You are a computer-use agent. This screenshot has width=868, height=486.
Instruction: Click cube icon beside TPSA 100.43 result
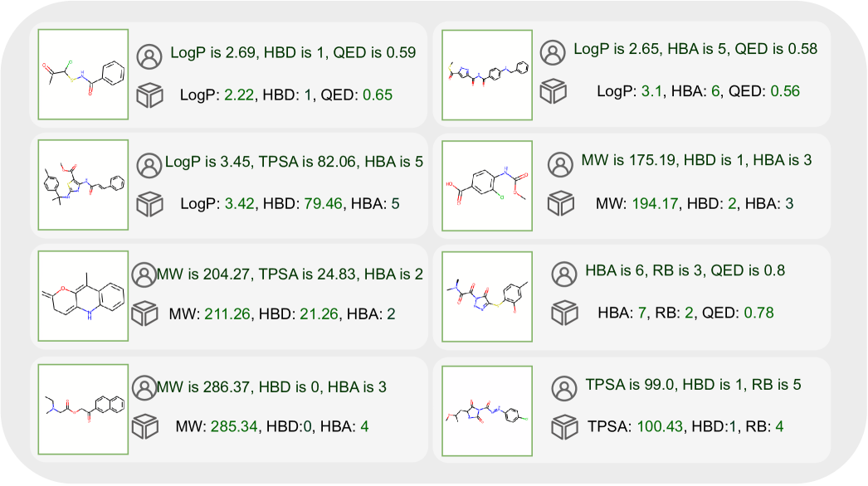coord(565,428)
